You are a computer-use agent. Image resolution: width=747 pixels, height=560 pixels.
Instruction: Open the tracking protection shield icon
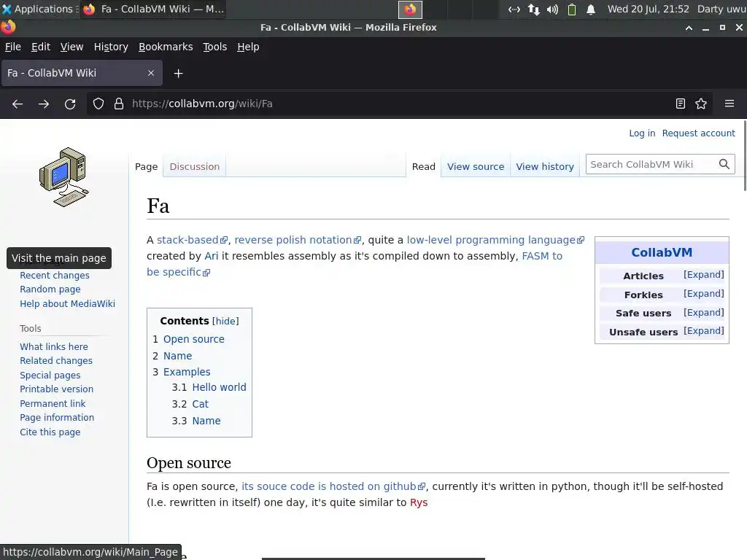coord(98,104)
